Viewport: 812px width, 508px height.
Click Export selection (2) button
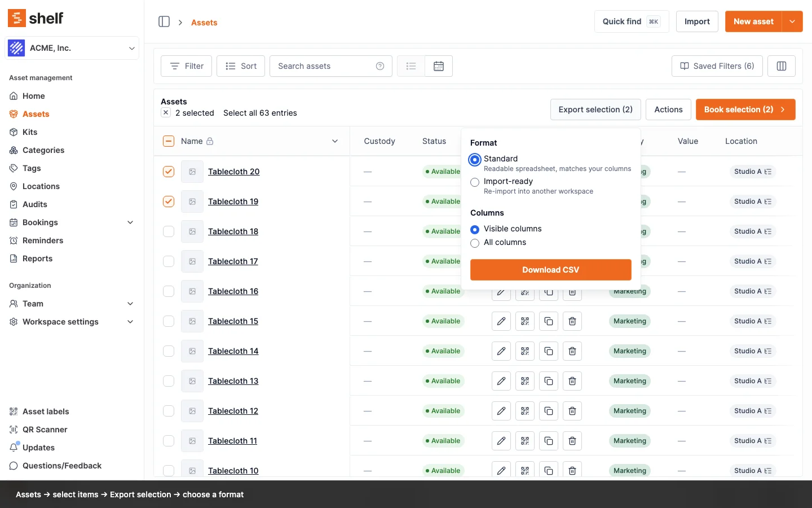(x=595, y=110)
